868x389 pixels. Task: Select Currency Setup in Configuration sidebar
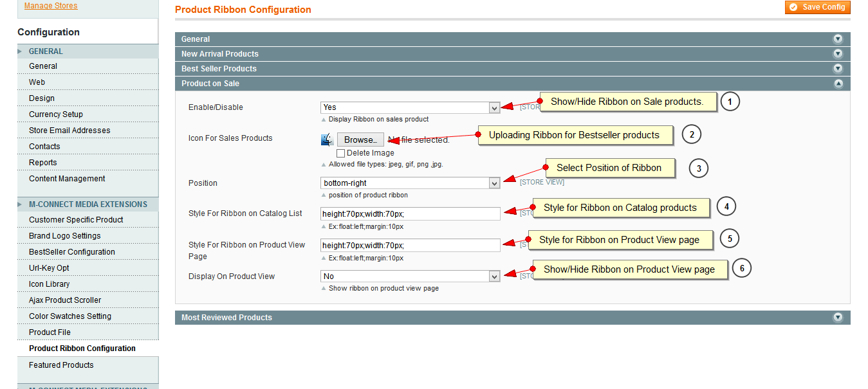click(56, 114)
